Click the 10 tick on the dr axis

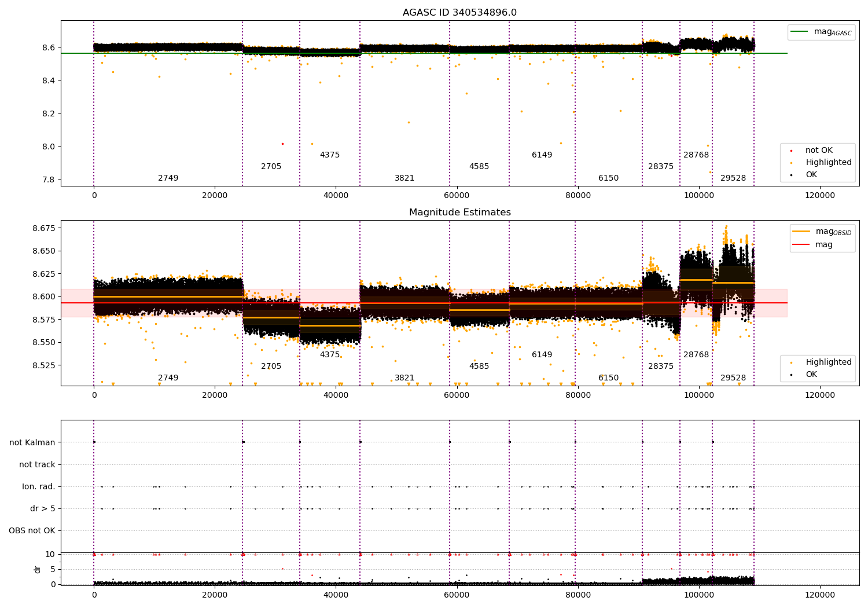[x=51, y=554]
